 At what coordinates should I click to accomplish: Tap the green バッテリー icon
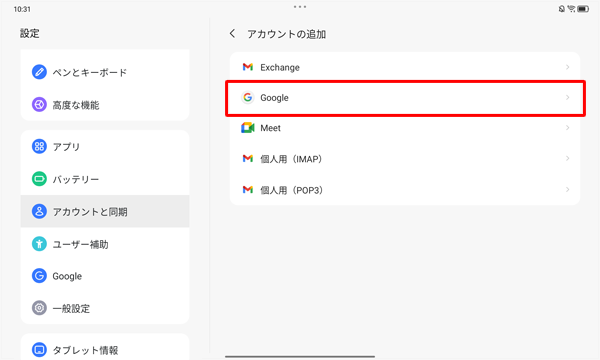pos(39,179)
